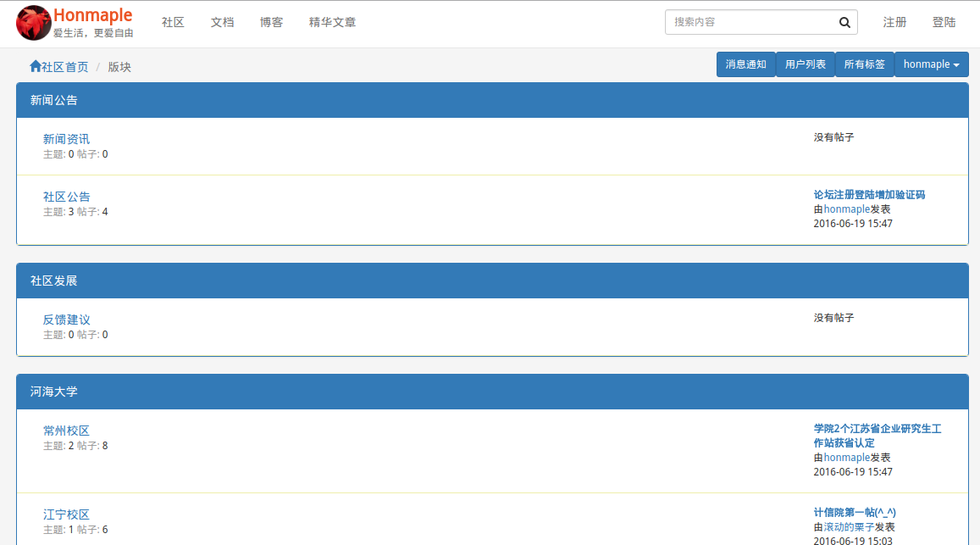The image size is (980, 545).
Task: Open post 学院2个江苏省企业研究生工作站获省认定
Action: pyautogui.click(x=877, y=436)
